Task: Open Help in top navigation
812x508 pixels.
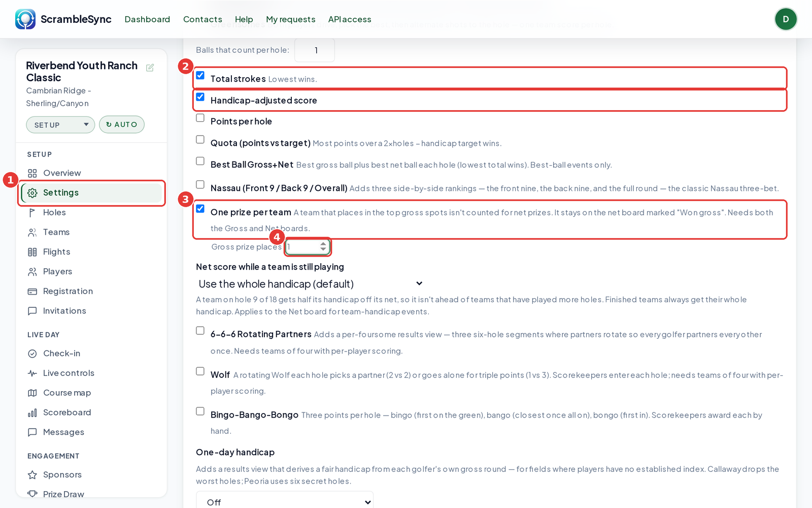Action: coord(244,19)
